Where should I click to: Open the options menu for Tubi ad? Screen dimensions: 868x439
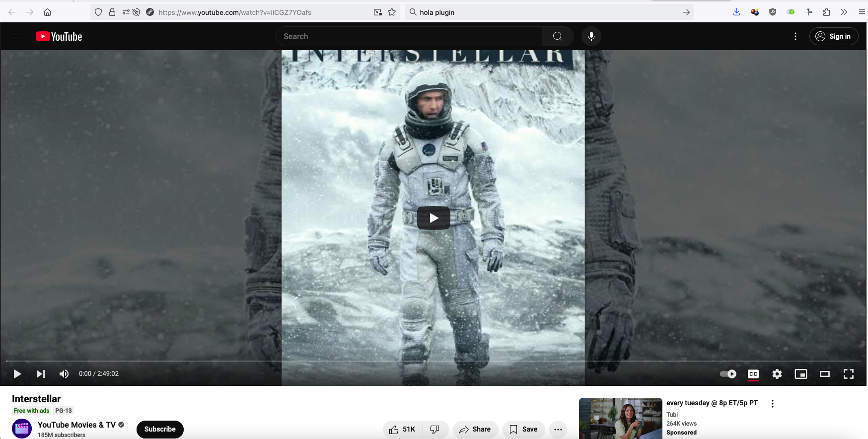(x=773, y=404)
